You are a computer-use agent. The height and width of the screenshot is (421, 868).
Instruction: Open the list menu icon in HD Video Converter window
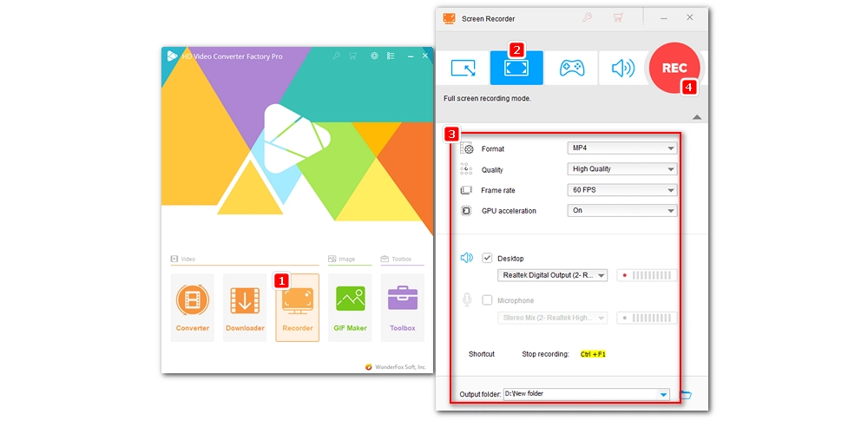[391, 56]
